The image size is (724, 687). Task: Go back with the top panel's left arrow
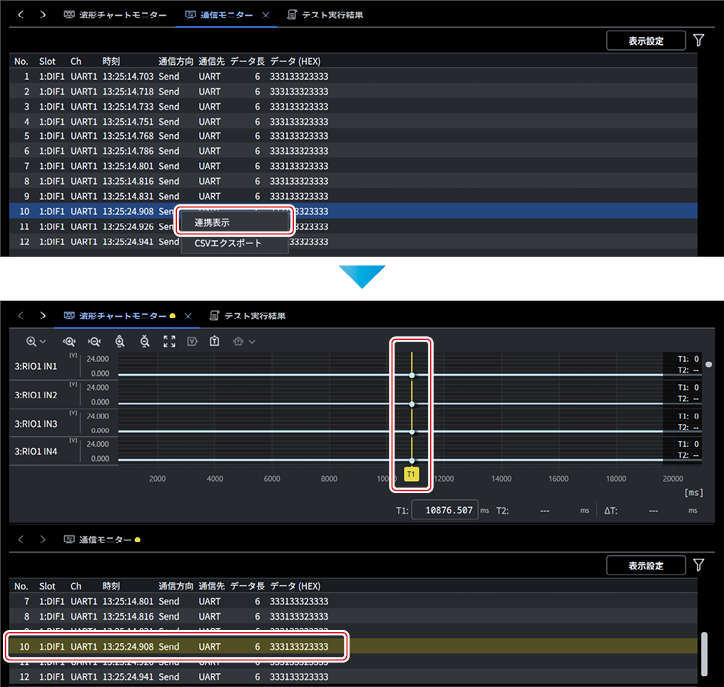click(21, 15)
